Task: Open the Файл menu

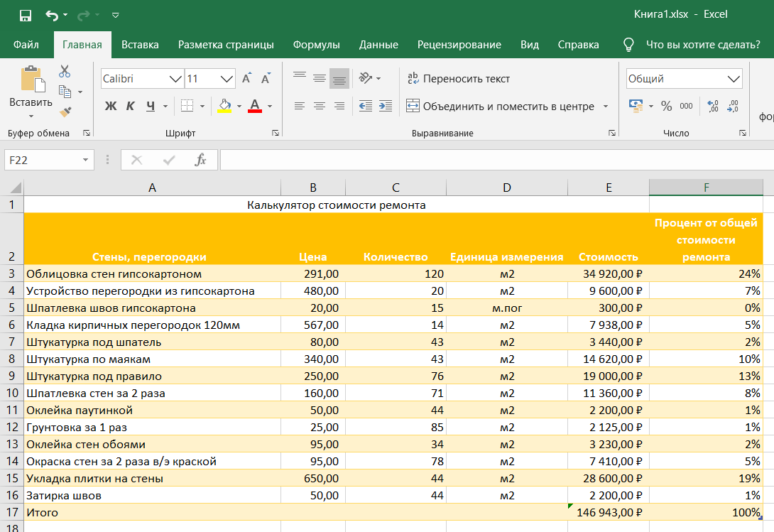Action: [x=26, y=45]
